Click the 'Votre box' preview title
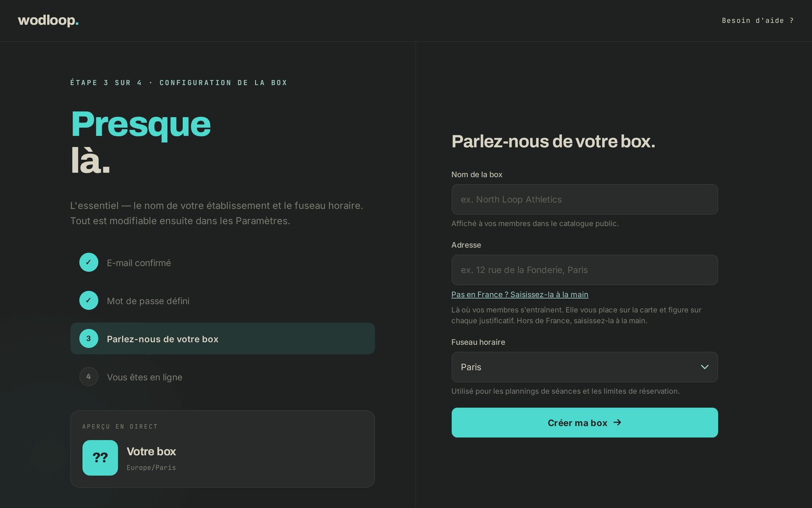 pos(151,452)
